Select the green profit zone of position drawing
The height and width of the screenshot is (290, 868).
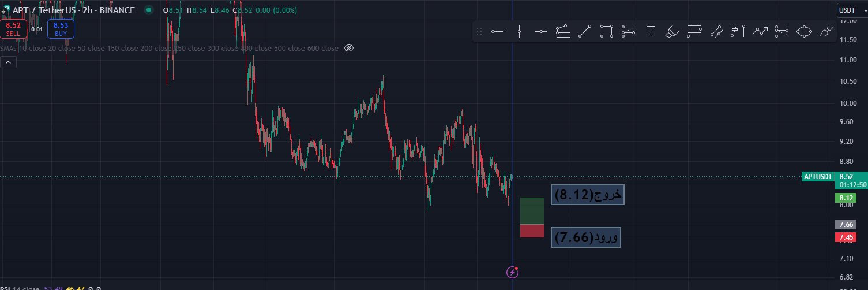532,211
